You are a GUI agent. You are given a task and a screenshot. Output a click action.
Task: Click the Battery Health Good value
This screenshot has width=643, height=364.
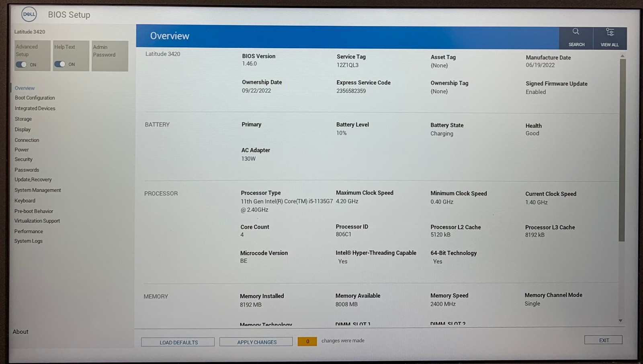coord(532,133)
